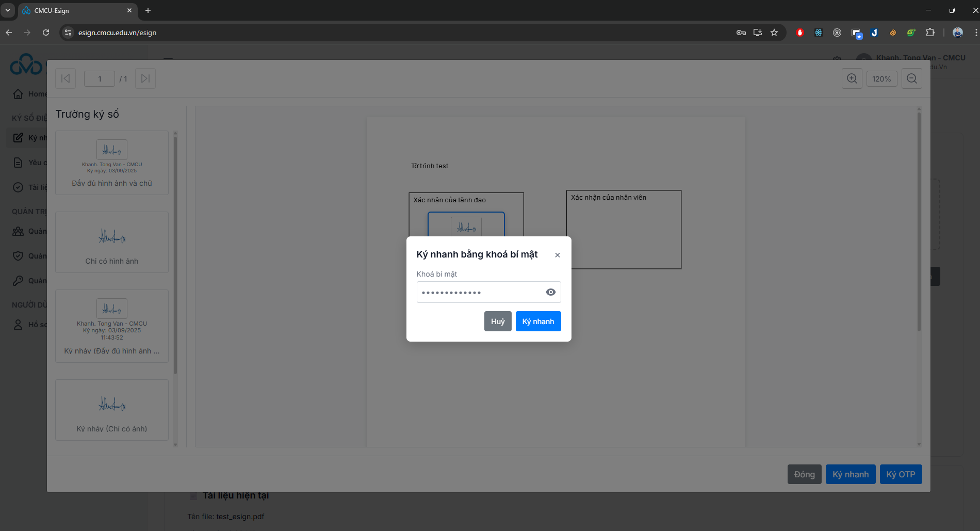Open a new browser tab

coord(148,10)
